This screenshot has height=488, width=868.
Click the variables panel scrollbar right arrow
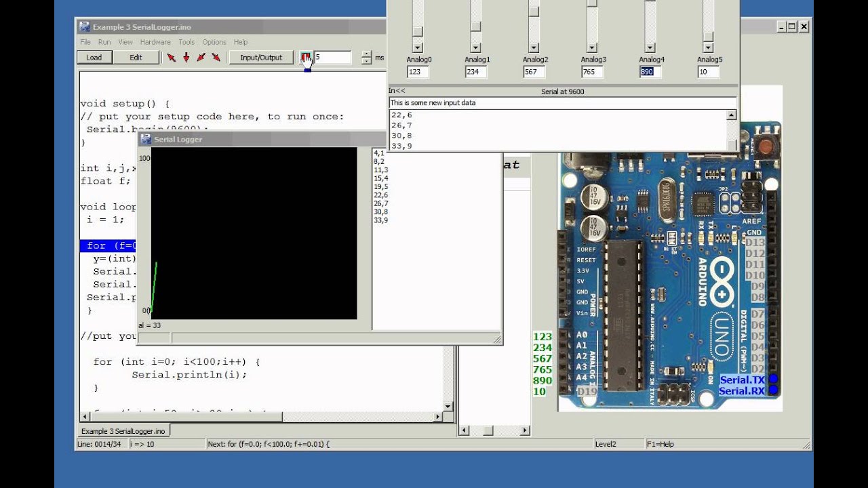[x=525, y=430]
